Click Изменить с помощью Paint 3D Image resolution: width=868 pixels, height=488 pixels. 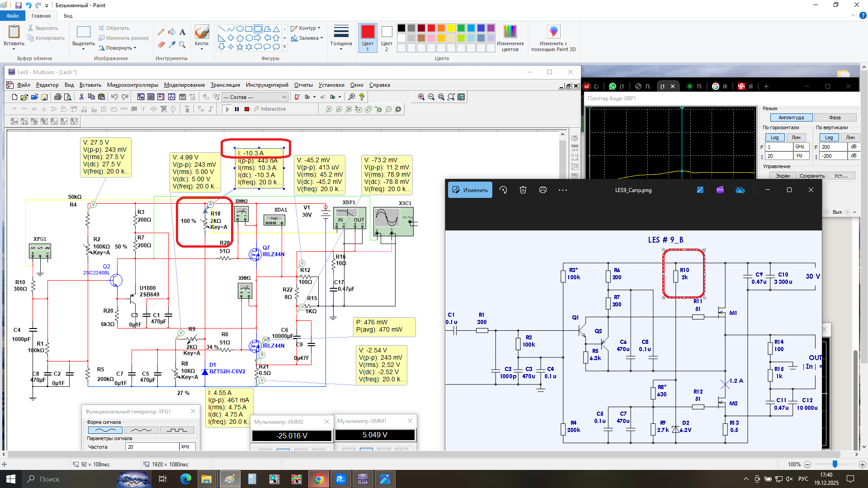[553, 38]
